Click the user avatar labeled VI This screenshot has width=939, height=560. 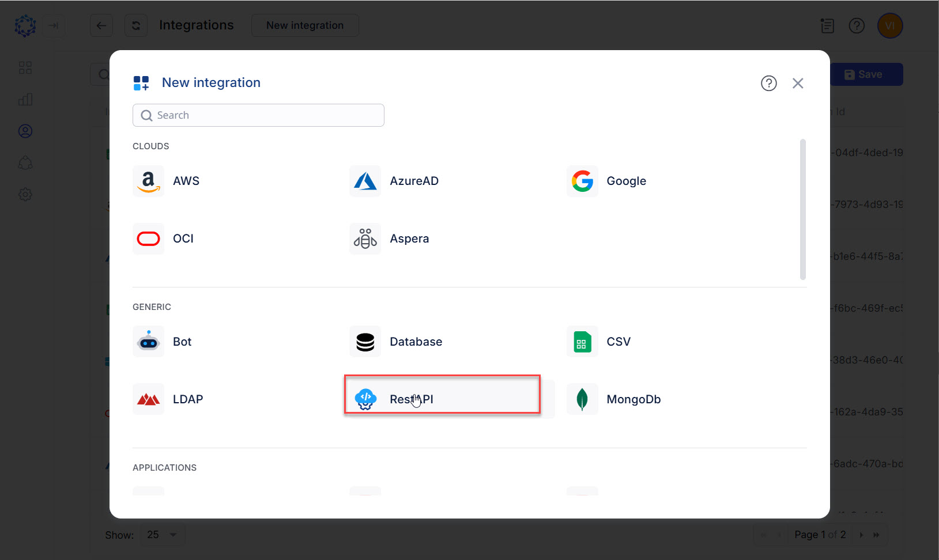(889, 25)
